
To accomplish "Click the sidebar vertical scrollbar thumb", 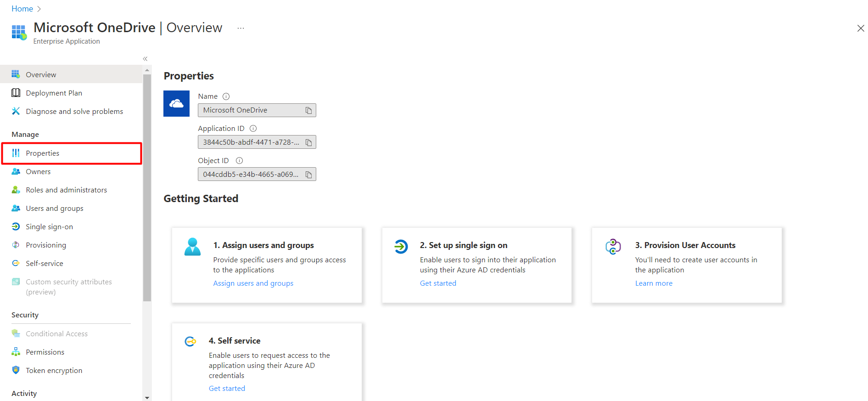I will tap(147, 187).
